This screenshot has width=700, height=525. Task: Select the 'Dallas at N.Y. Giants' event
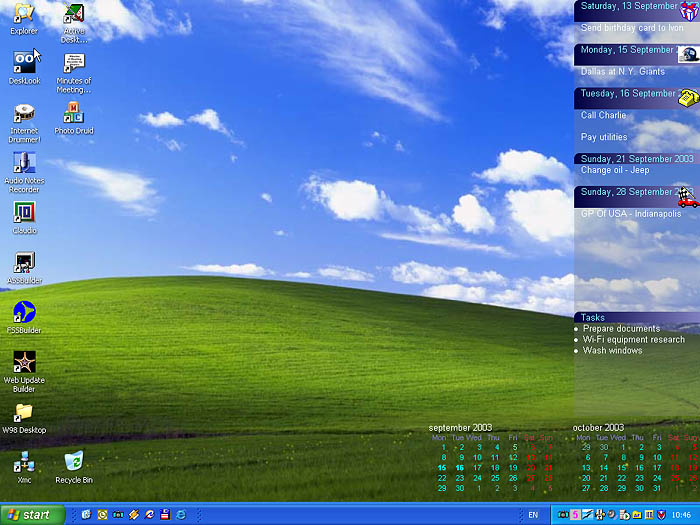[622, 71]
